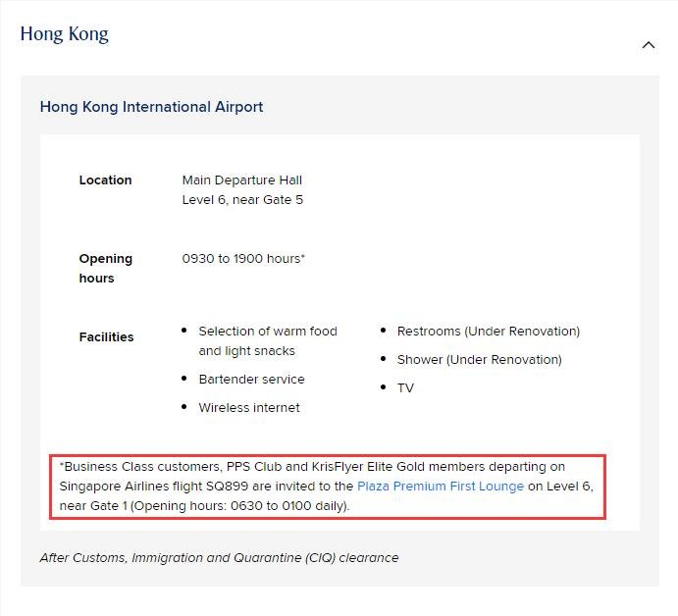Image resolution: width=678 pixels, height=616 pixels.
Task: Select the After Customs, Immigration and Quarantine note
Action: coord(219,558)
